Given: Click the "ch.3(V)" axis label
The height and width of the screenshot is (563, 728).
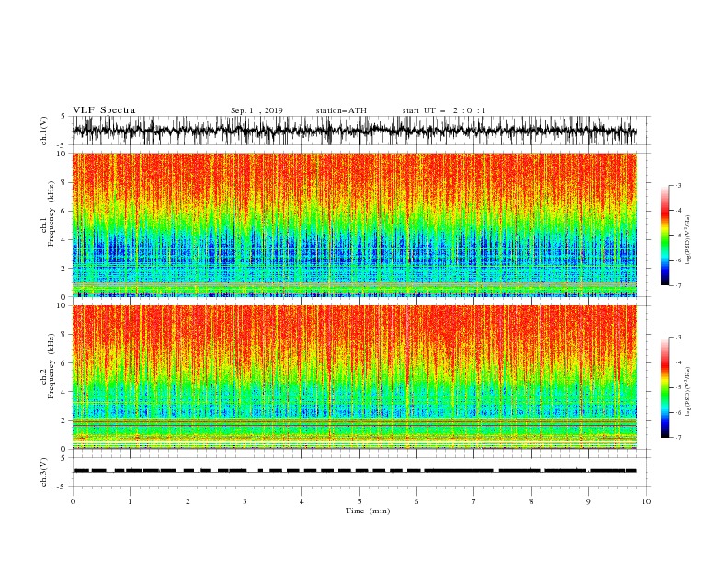Looking at the screenshot, I should 44,472.
